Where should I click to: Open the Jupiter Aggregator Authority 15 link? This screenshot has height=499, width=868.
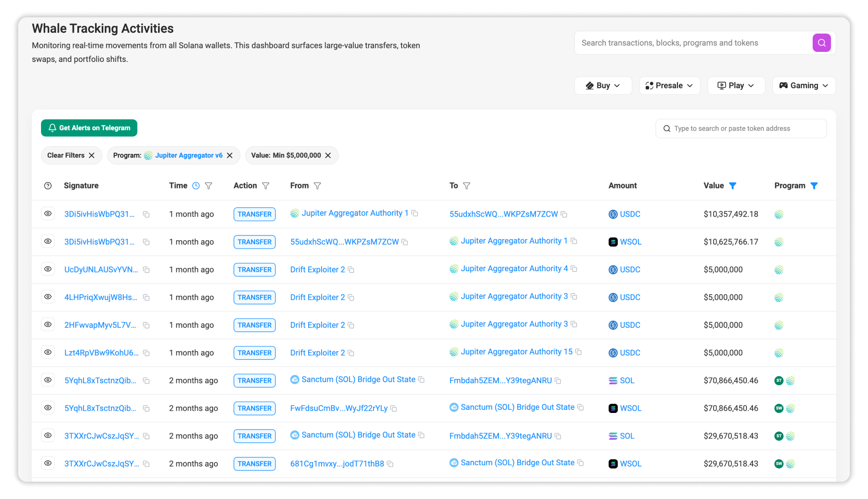click(x=517, y=352)
